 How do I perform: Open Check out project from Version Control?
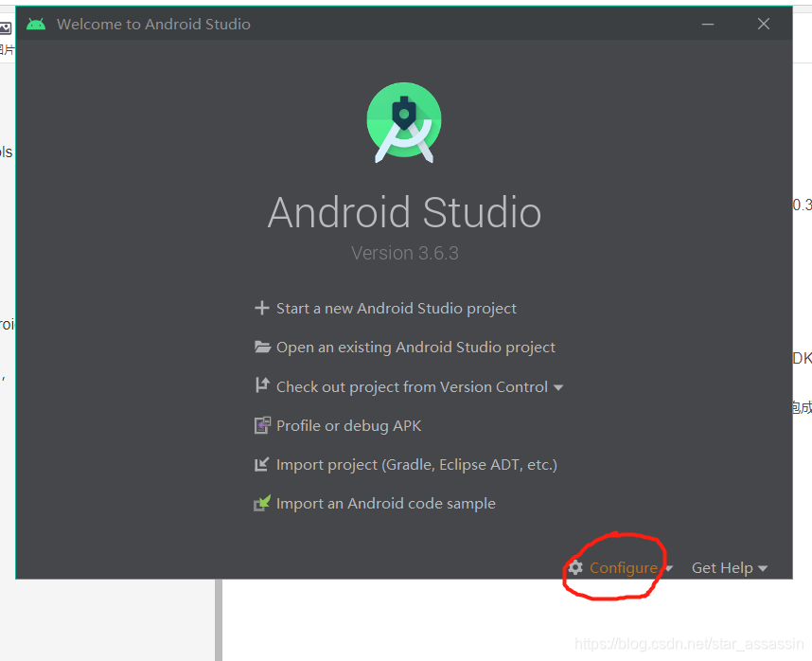click(412, 387)
